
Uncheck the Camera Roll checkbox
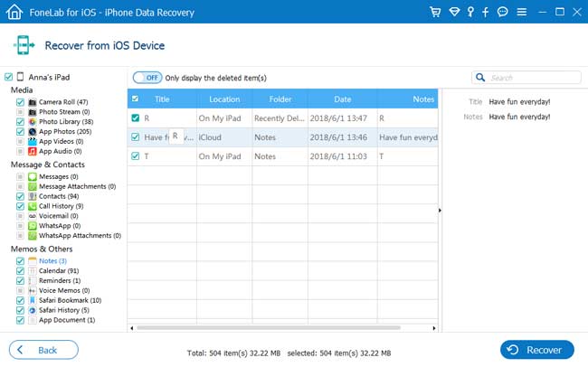tap(20, 102)
